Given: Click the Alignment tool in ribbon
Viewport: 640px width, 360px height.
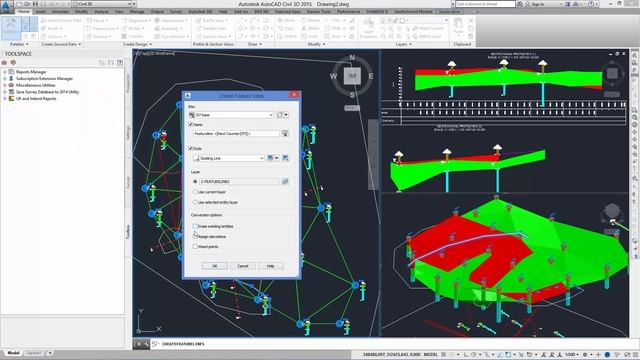Looking at the screenshot, I should (137, 20).
